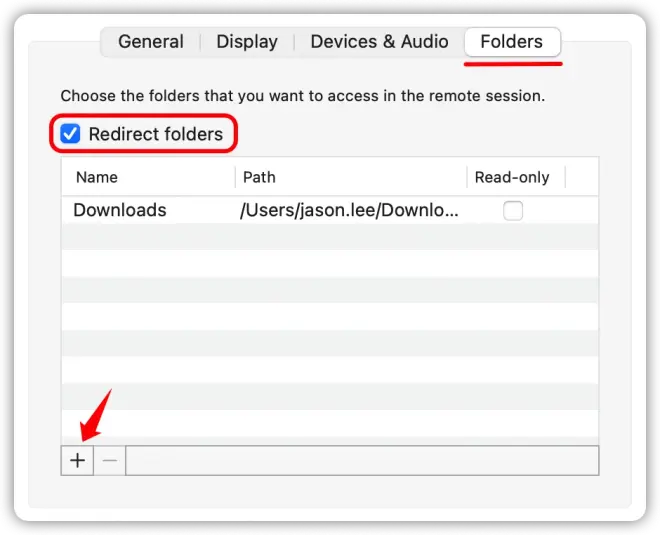Click the 'Choose the folders' description text
Screen dimensions: 660x535
303,96
